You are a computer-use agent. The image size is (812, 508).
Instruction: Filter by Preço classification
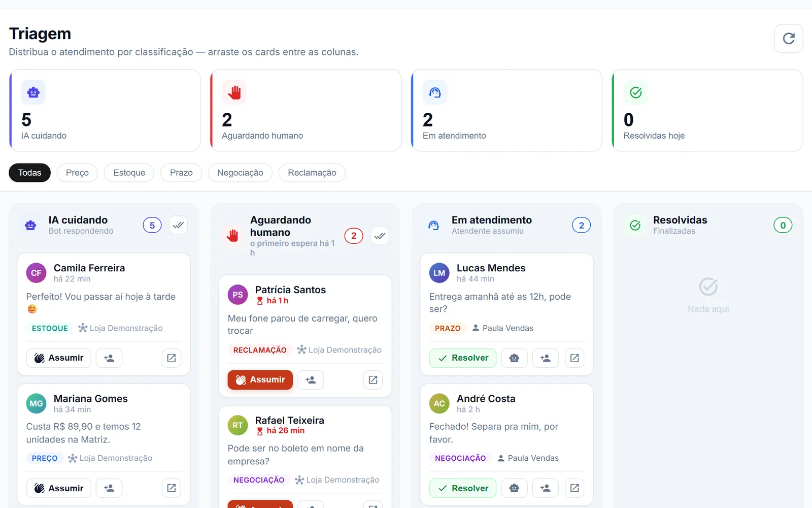(77, 173)
